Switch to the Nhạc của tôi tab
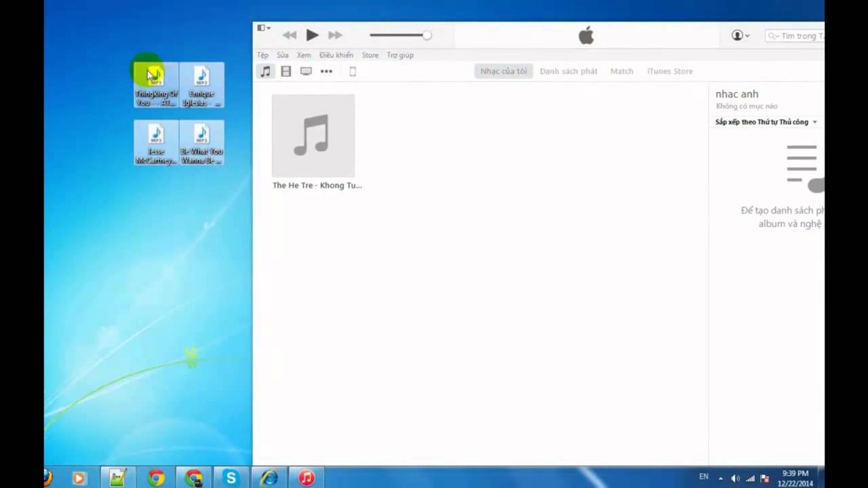 503,71
